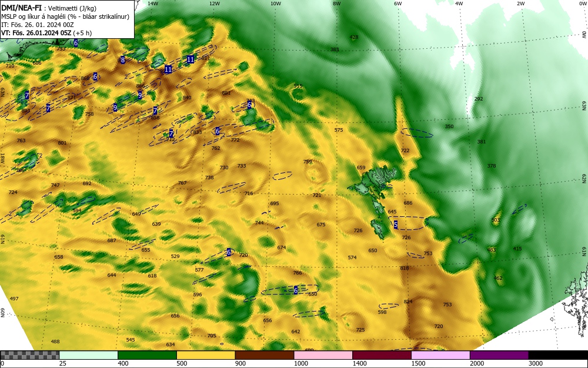Pick the maroon 1400–1500 legend swatch
The image size is (588, 368).
point(382,355)
